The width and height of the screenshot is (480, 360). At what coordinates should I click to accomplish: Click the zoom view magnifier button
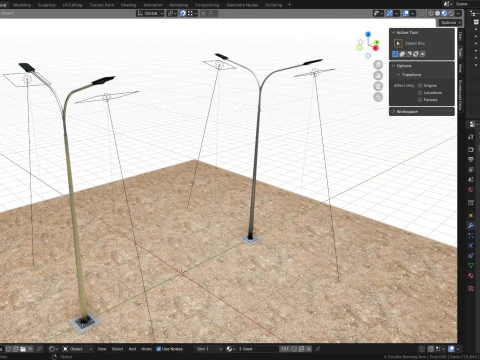378,65
